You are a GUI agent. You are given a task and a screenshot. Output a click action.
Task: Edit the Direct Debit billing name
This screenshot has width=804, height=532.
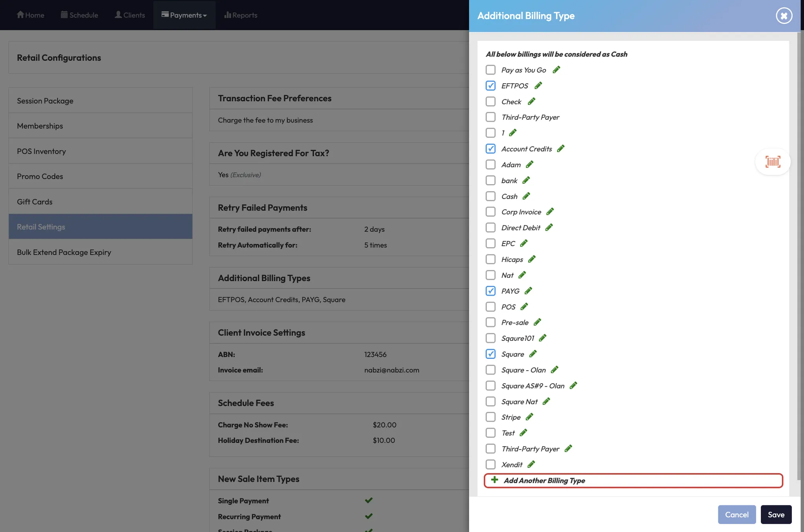point(549,227)
